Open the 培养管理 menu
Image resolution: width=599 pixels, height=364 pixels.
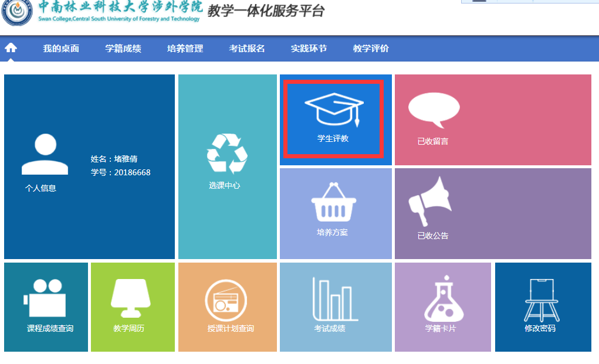pos(185,49)
